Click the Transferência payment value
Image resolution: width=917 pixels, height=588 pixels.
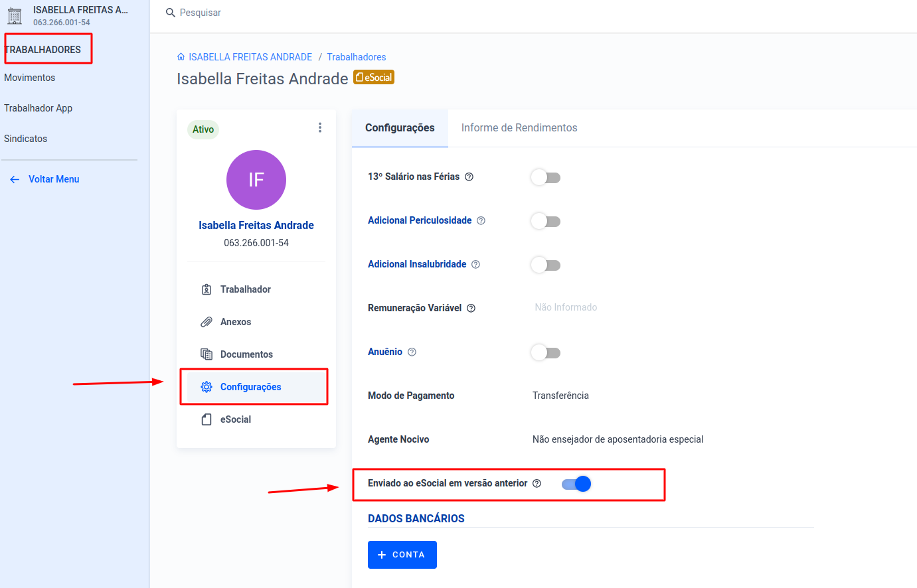(x=560, y=396)
